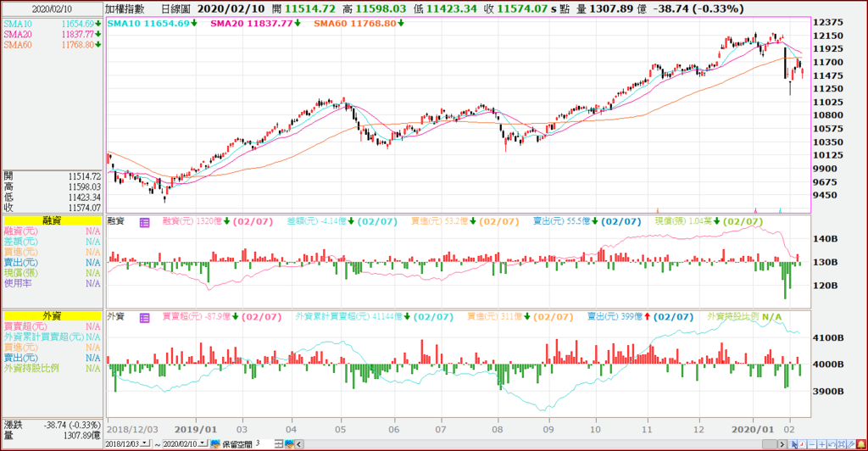The height and width of the screenshot is (451, 868).
Task: Click the 2019/01 date axis label
Action: [x=196, y=430]
